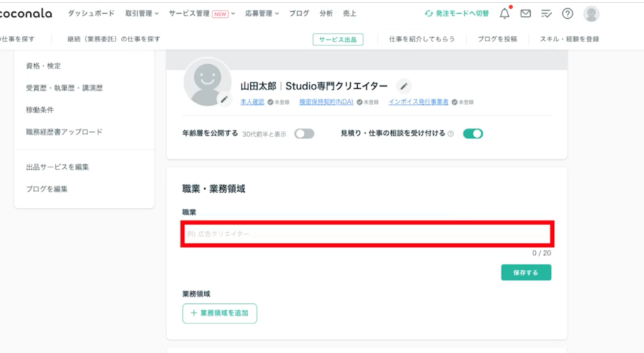Focus the 職業 input field
Viewport: 644px width, 353px height.
367,234
